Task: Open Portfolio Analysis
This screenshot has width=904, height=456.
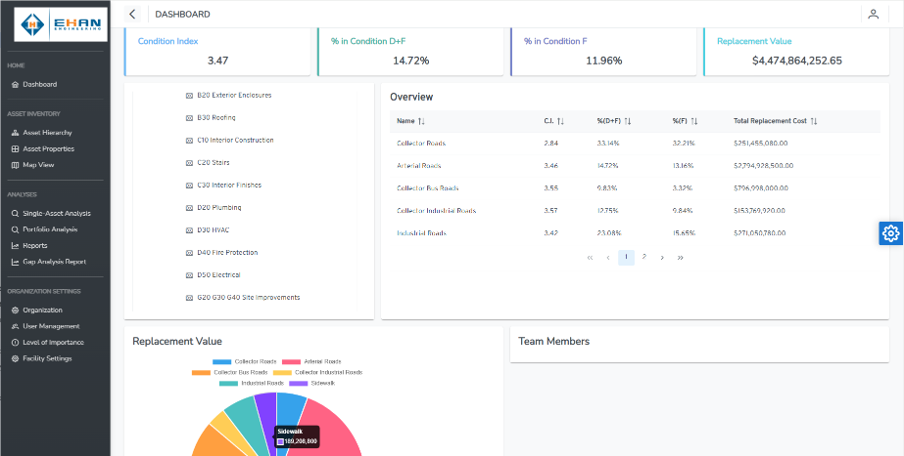Action: (x=50, y=229)
